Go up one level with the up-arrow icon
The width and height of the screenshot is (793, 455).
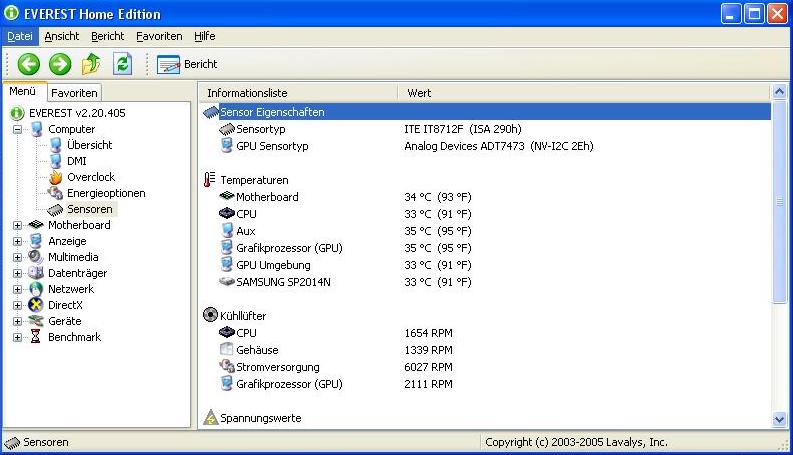tap(91, 64)
